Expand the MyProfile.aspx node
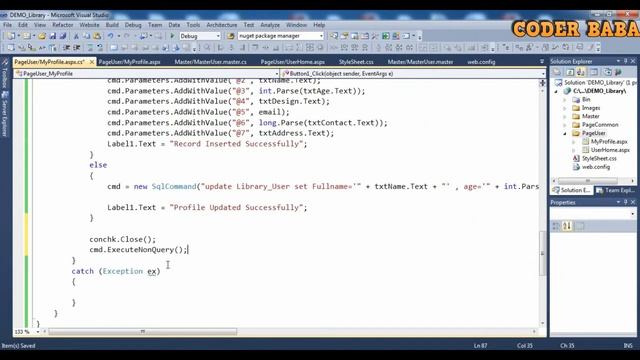The height and width of the screenshot is (360, 640). pyautogui.click(x=574, y=142)
